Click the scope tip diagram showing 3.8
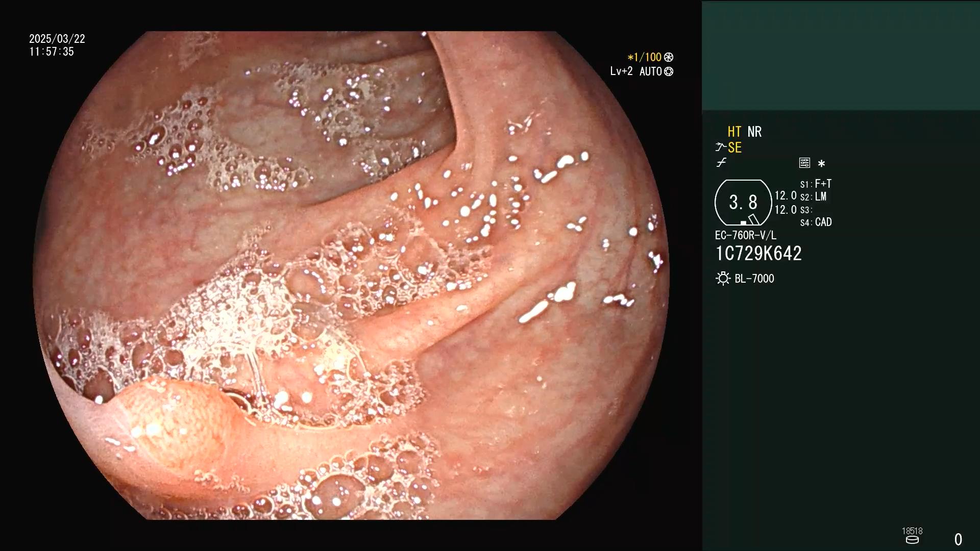Viewport: 980px width, 551px height. pos(743,203)
